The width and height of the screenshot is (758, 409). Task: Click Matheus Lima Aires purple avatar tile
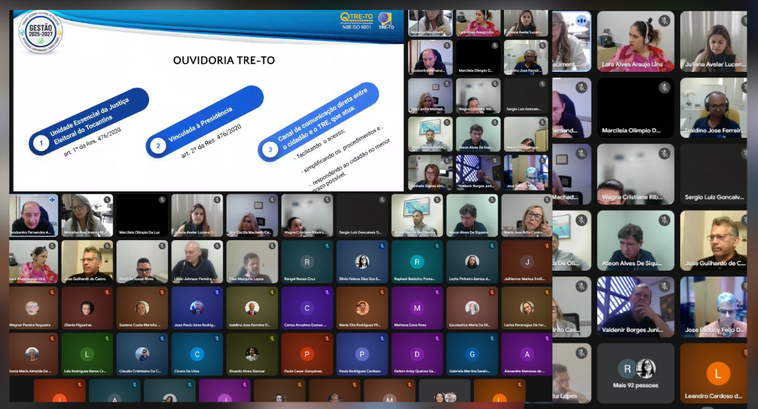(415, 307)
